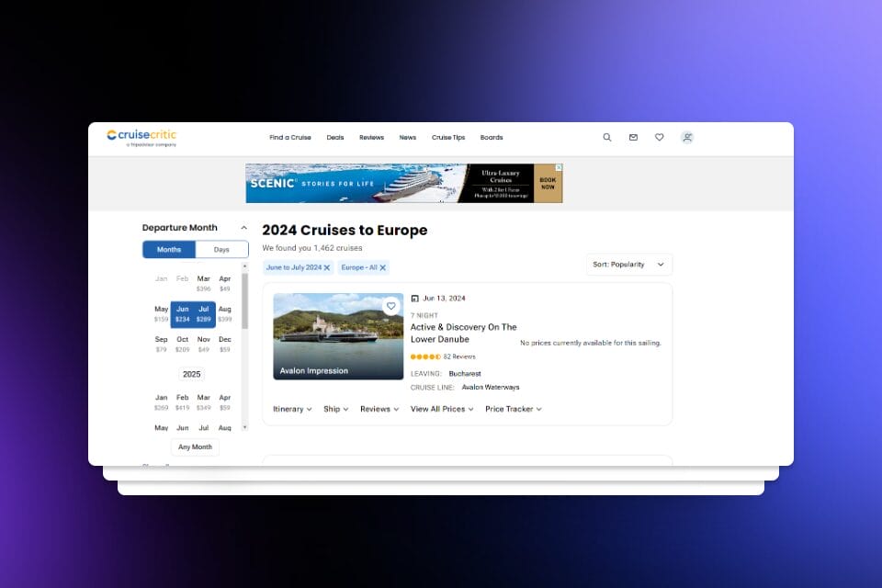Click the star rating of the cruise

(x=425, y=356)
